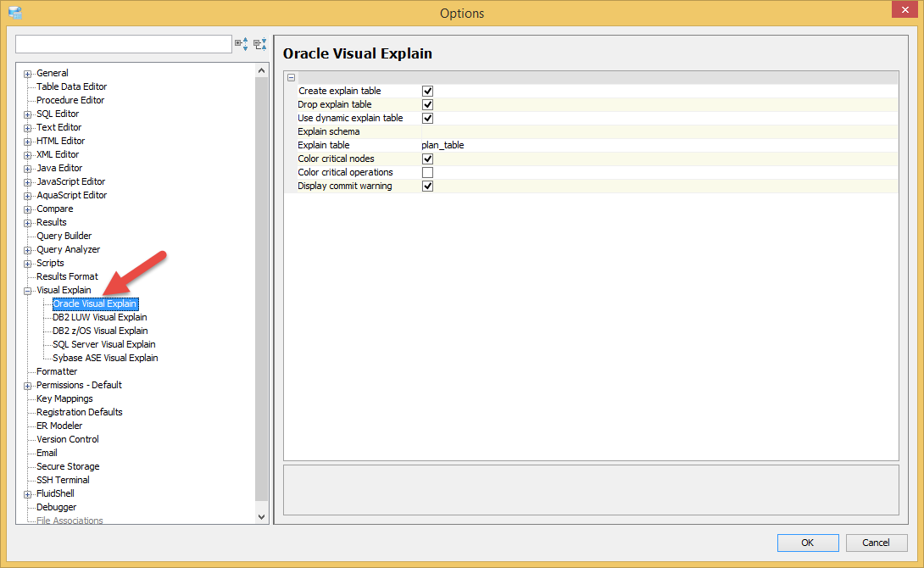Click the tree scroll up arrow

pyautogui.click(x=262, y=70)
